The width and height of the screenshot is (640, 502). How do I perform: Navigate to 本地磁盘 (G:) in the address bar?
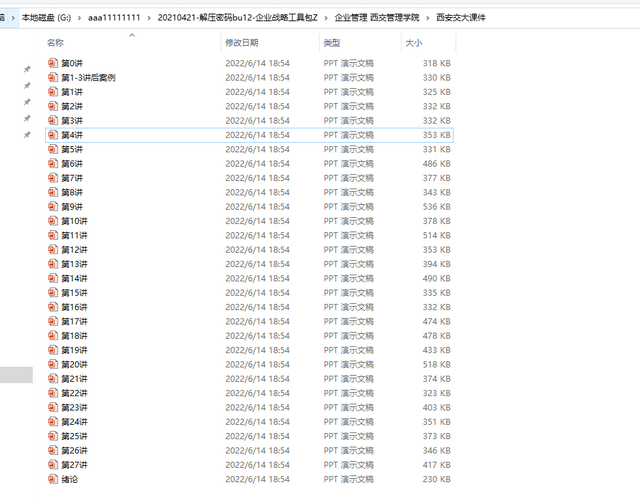pyautogui.click(x=46, y=18)
